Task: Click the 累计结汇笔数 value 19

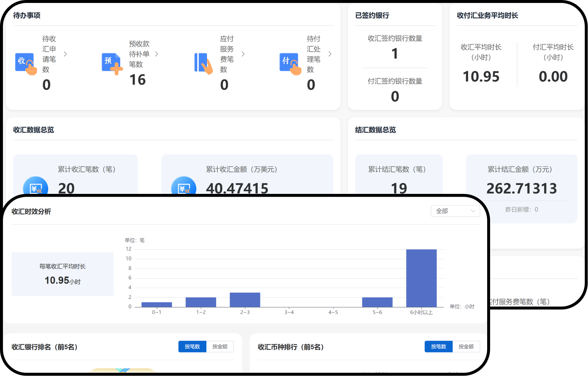Action: (399, 188)
